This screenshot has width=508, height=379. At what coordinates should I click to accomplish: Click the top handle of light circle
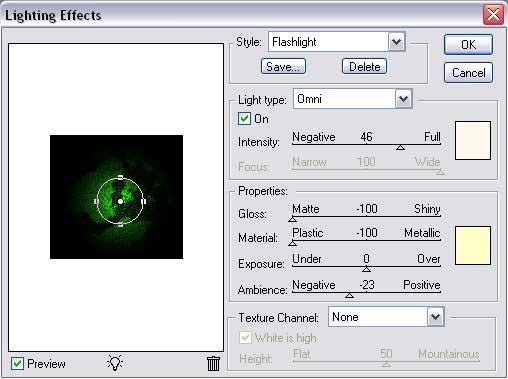tap(120, 177)
